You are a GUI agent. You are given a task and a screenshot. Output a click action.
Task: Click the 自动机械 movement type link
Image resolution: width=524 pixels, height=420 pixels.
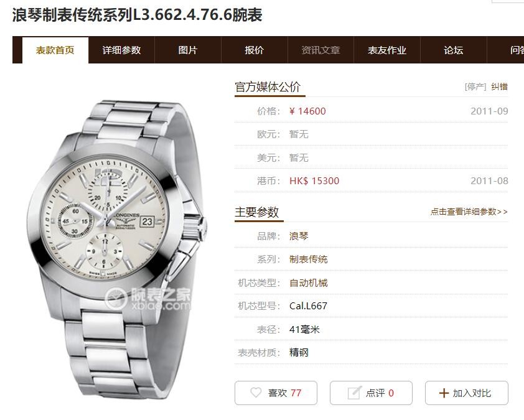pyautogui.click(x=309, y=283)
